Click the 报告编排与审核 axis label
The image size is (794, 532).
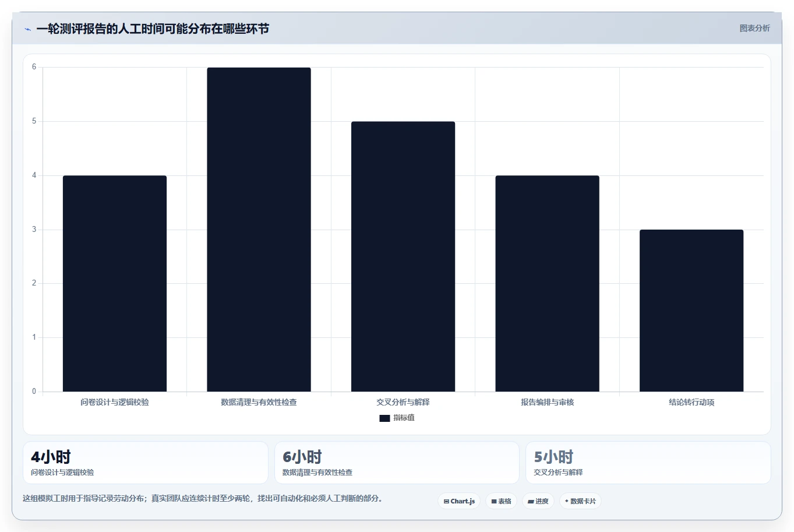tap(547, 402)
